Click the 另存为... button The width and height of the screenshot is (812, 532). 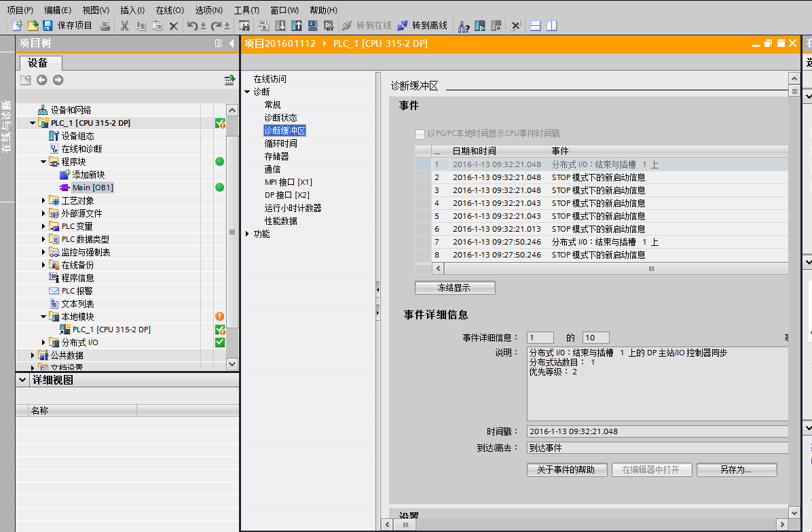737,470
